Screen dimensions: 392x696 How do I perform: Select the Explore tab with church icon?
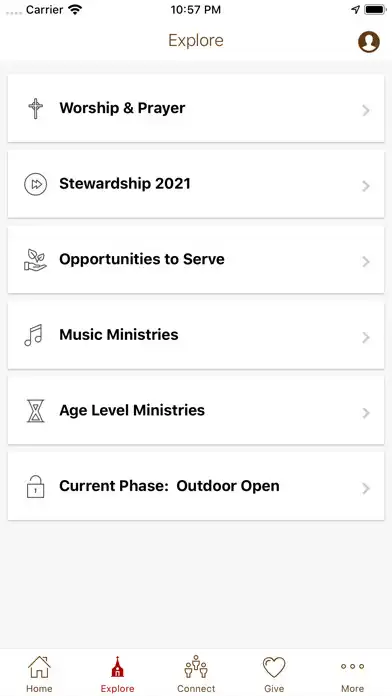tap(118, 673)
